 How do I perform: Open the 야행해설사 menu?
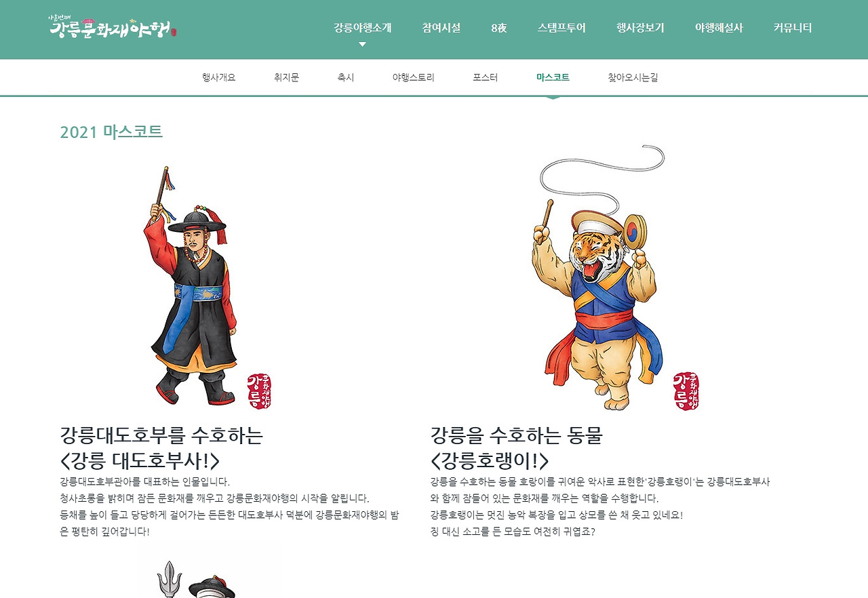click(x=719, y=28)
